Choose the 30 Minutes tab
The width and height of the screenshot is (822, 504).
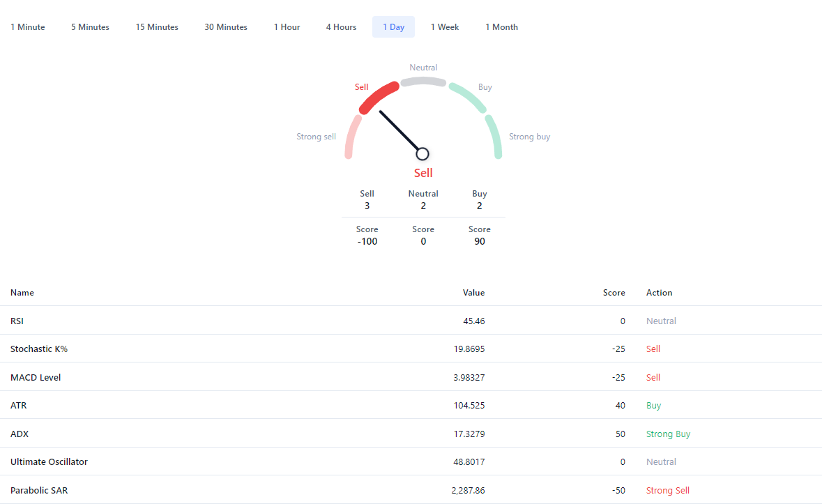[226, 26]
